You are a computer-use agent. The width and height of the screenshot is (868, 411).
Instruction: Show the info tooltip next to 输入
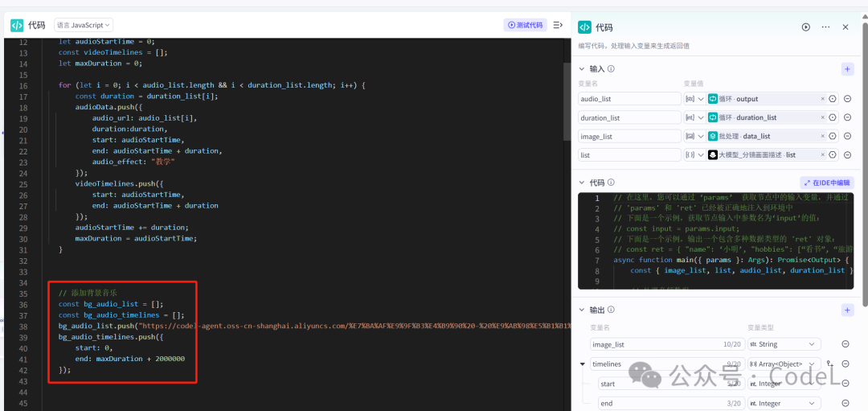611,69
